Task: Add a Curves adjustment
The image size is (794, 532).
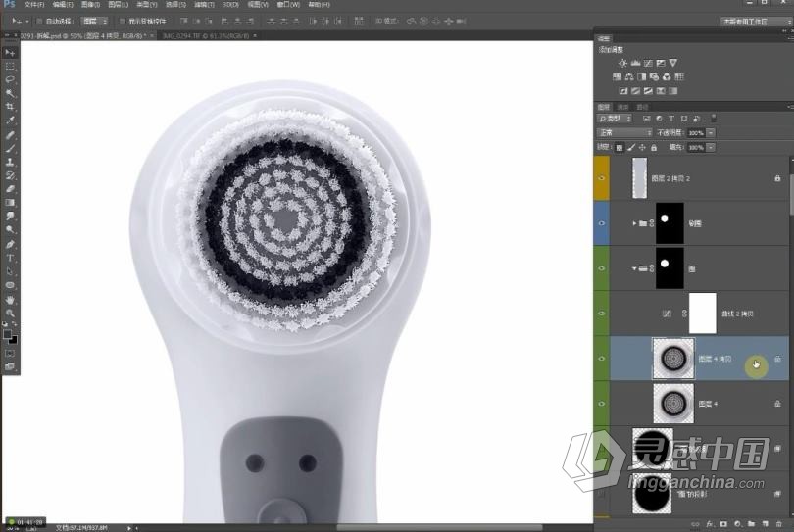Action: coord(648,63)
